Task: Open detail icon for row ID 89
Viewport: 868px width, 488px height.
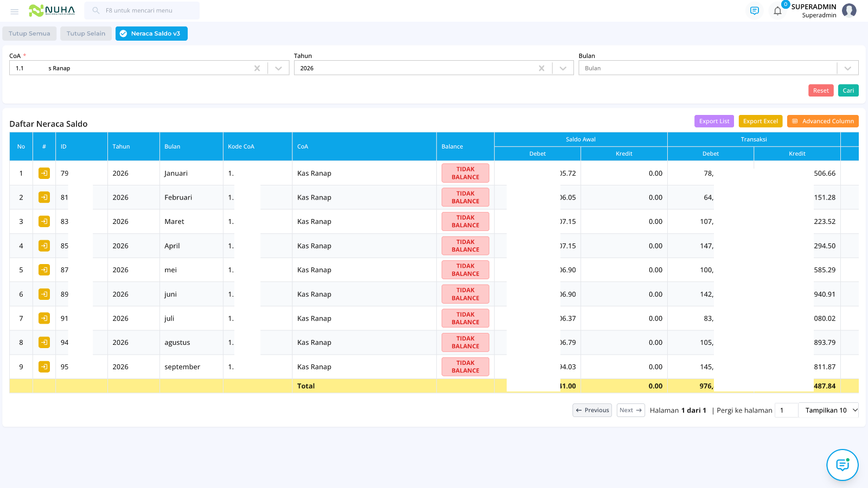Action: [x=44, y=294]
